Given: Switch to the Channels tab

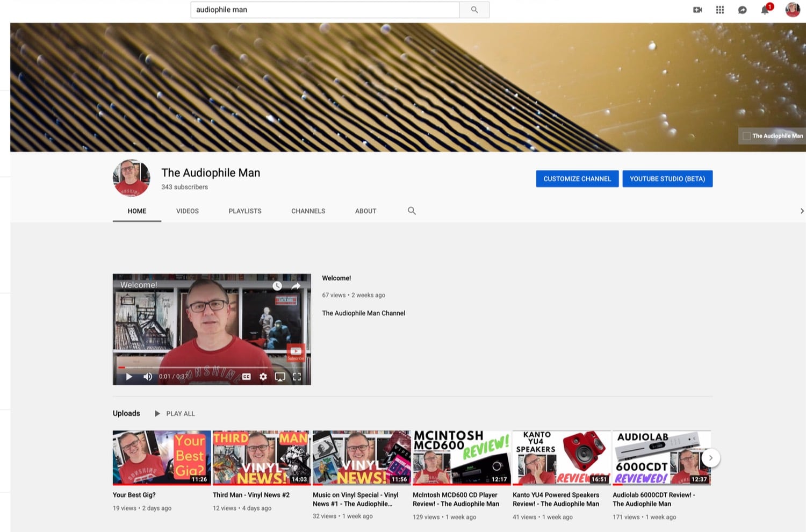Looking at the screenshot, I should tap(308, 211).
